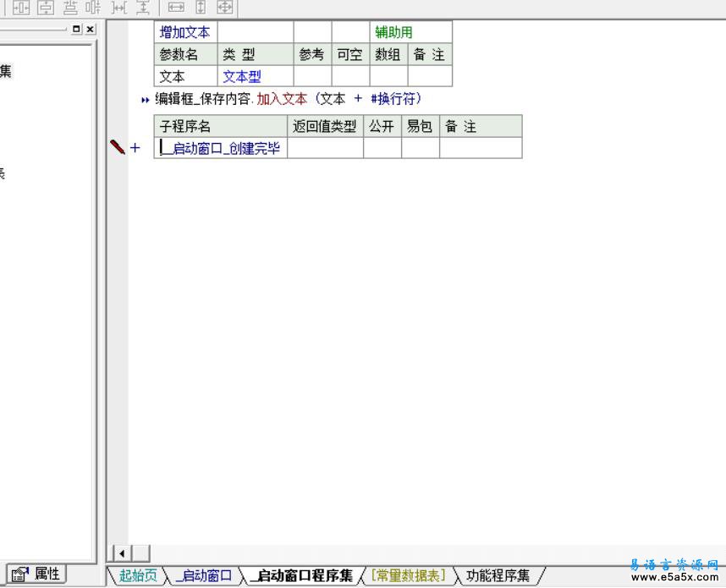Select the subroutine name 增加文本
Image resolution: width=726 pixels, height=588 pixels.
(185, 32)
